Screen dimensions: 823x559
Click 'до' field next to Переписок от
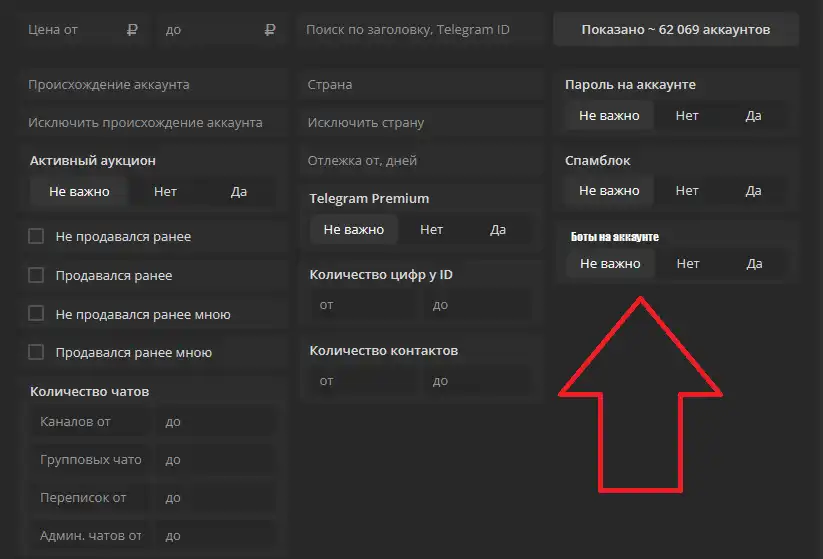(216, 498)
